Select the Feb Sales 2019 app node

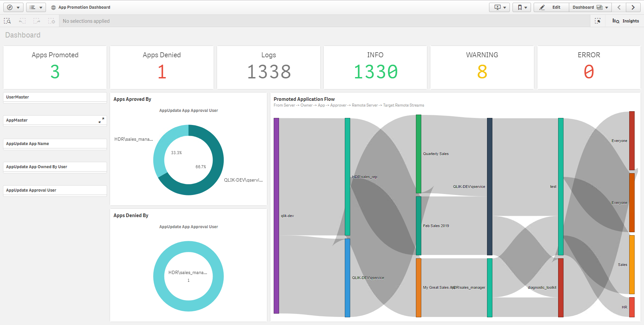pos(419,226)
